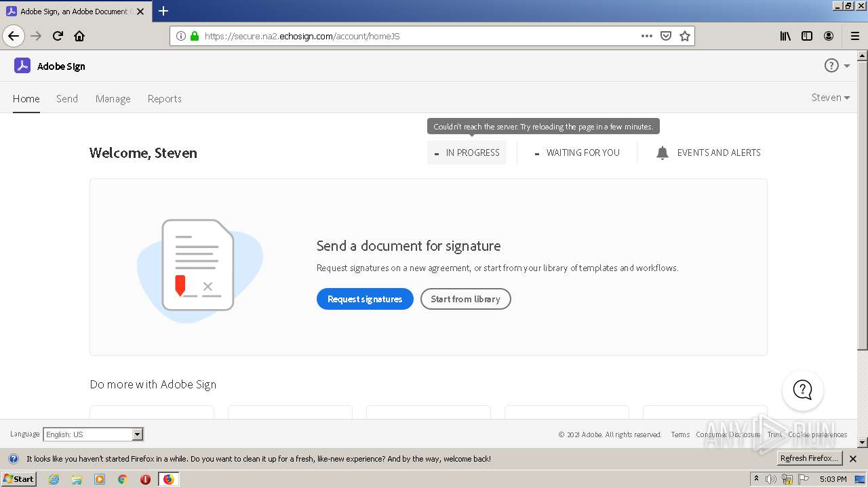868x488 pixels.
Task: Open the Cookie preferences link
Action: (817, 435)
